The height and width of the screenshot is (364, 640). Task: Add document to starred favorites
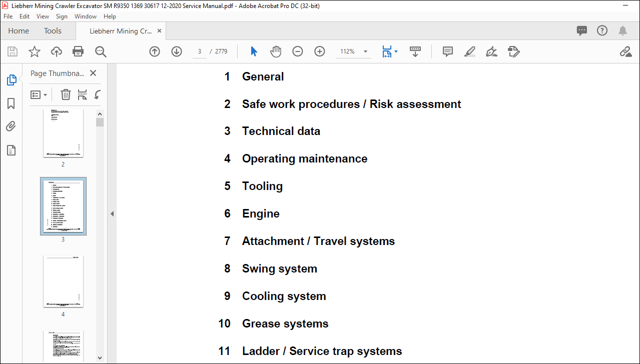tap(35, 51)
